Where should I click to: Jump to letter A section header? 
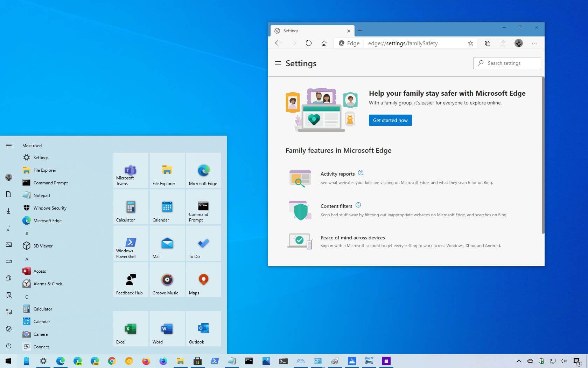point(27,259)
